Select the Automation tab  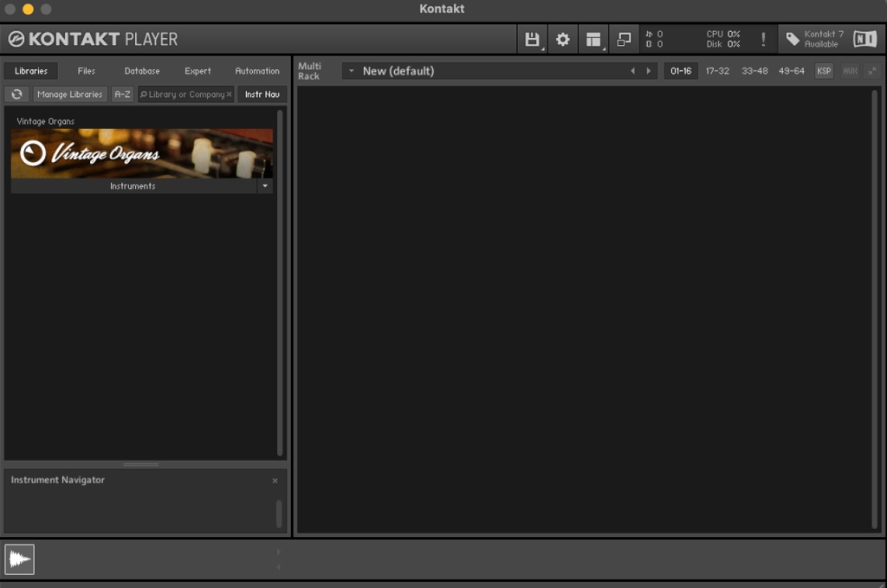click(x=257, y=71)
